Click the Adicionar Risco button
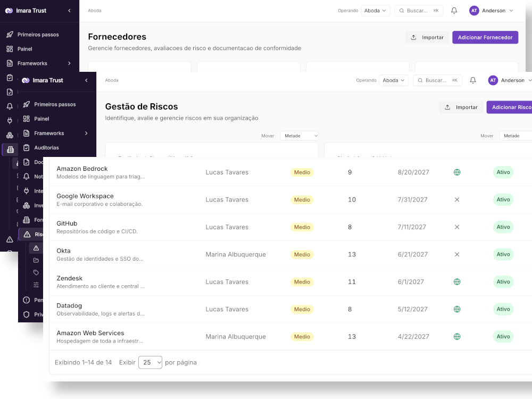The image size is (532, 399). pos(509,107)
